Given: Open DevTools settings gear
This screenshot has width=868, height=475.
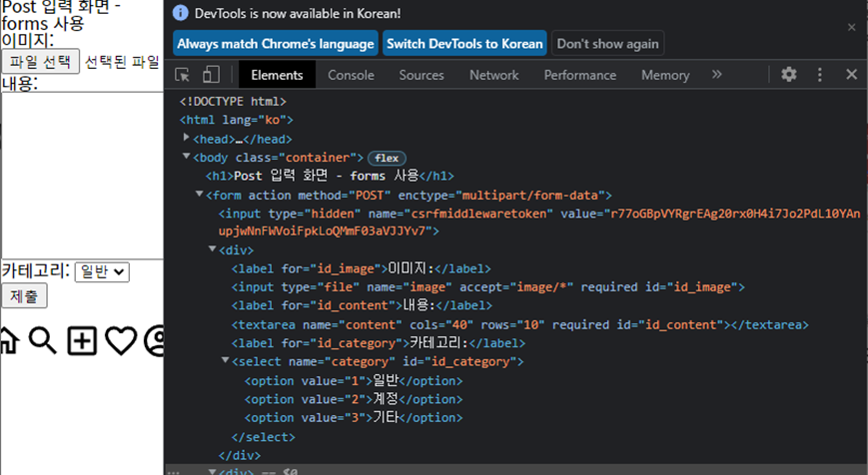Looking at the screenshot, I should tap(789, 74).
